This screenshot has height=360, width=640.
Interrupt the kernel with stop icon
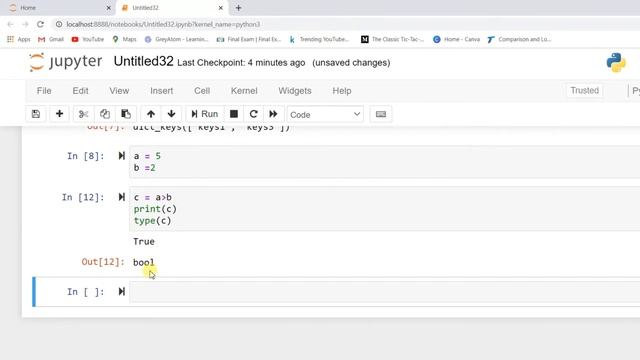[x=234, y=114]
